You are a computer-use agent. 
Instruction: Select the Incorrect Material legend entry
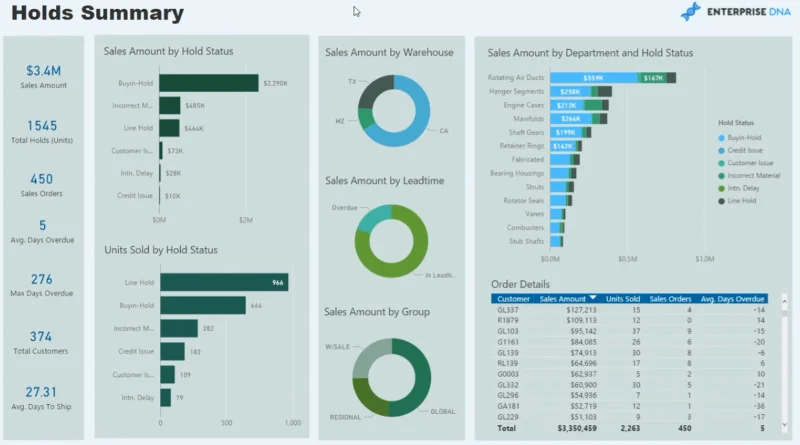(749, 176)
